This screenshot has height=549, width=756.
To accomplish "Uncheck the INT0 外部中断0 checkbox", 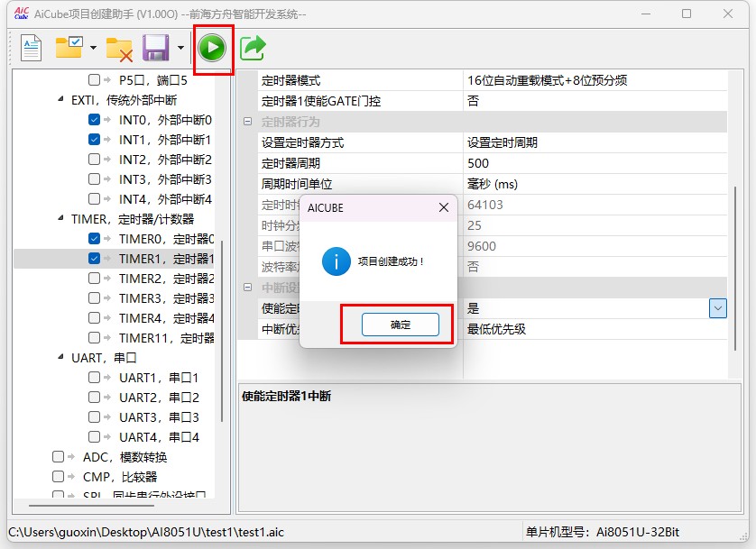I will pyautogui.click(x=94, y=119).
